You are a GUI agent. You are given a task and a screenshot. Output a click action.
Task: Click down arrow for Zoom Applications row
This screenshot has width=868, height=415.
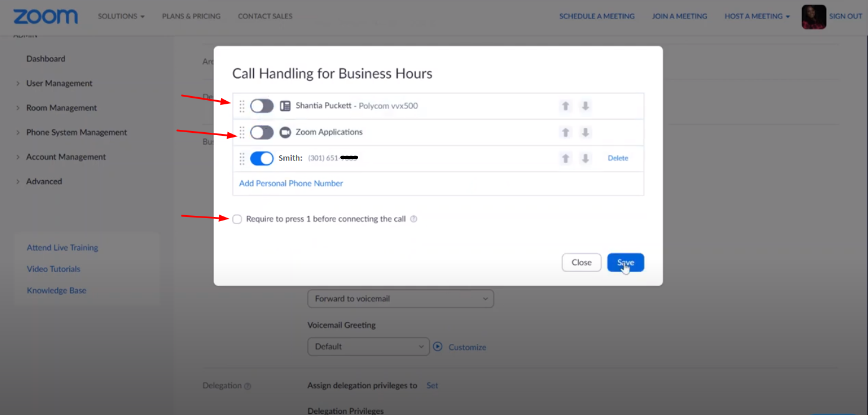point(585,132)
